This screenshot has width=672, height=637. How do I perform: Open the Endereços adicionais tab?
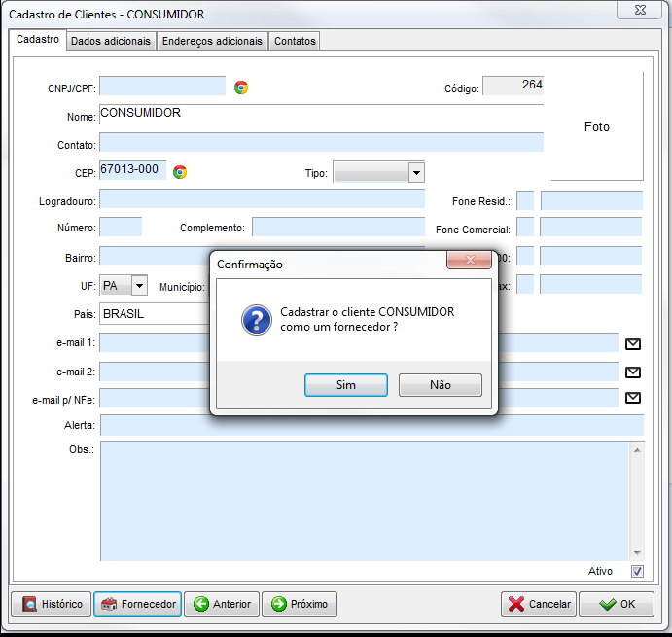[x=212, y=41]
